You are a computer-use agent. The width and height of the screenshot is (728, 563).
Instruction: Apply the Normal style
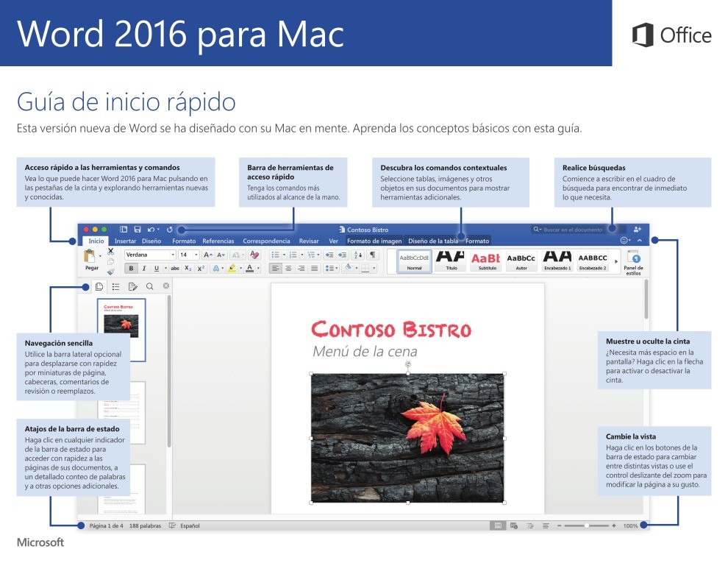pyautogui.click(x=414, y=261)
